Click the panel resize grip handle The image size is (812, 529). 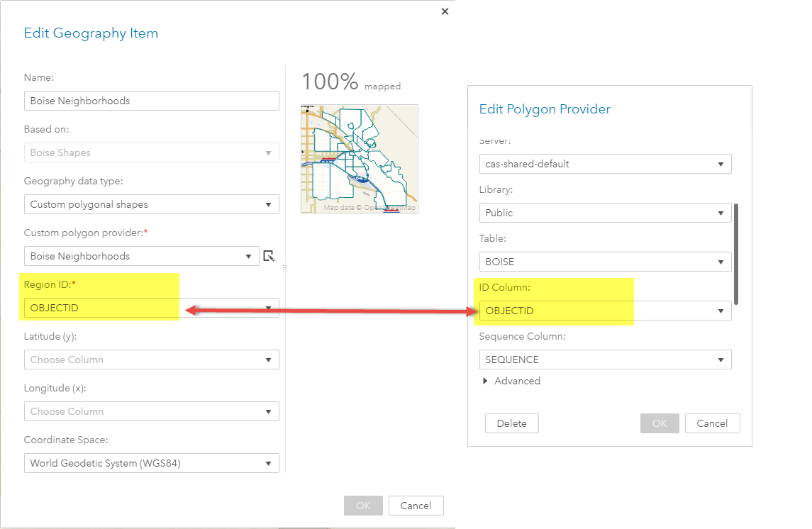click(x=283, y=268)
